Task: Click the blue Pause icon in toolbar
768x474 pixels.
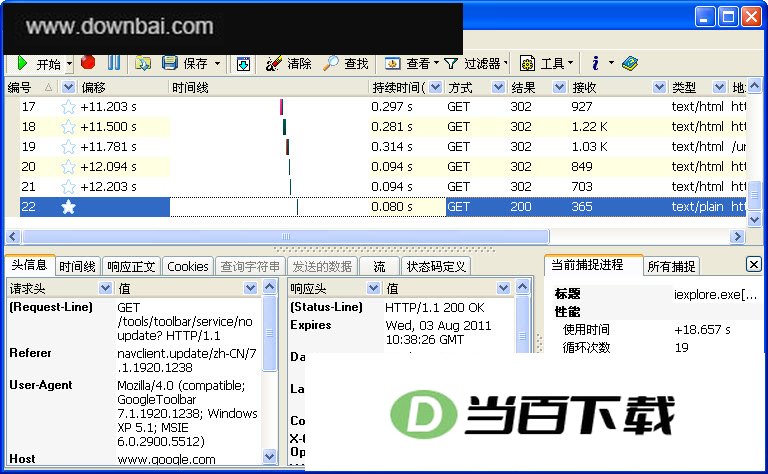Action: (x=114, y=63)
